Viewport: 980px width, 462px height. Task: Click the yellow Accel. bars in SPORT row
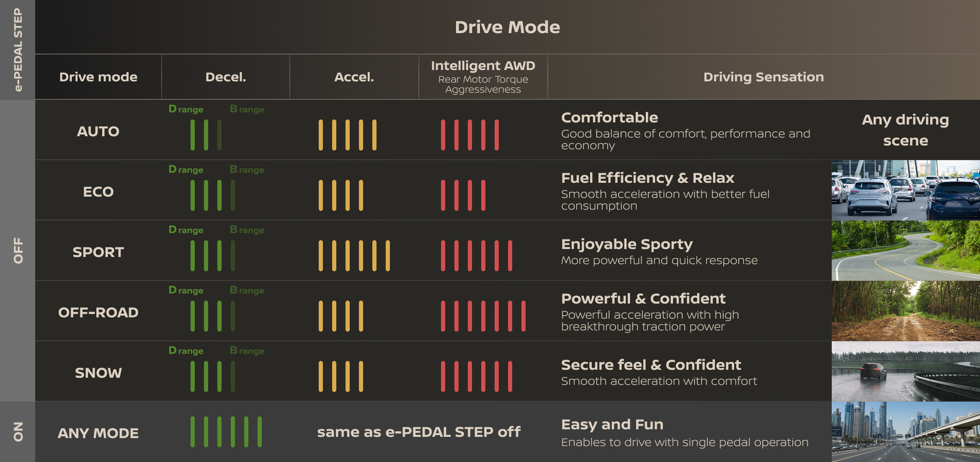tap(354, 256)
